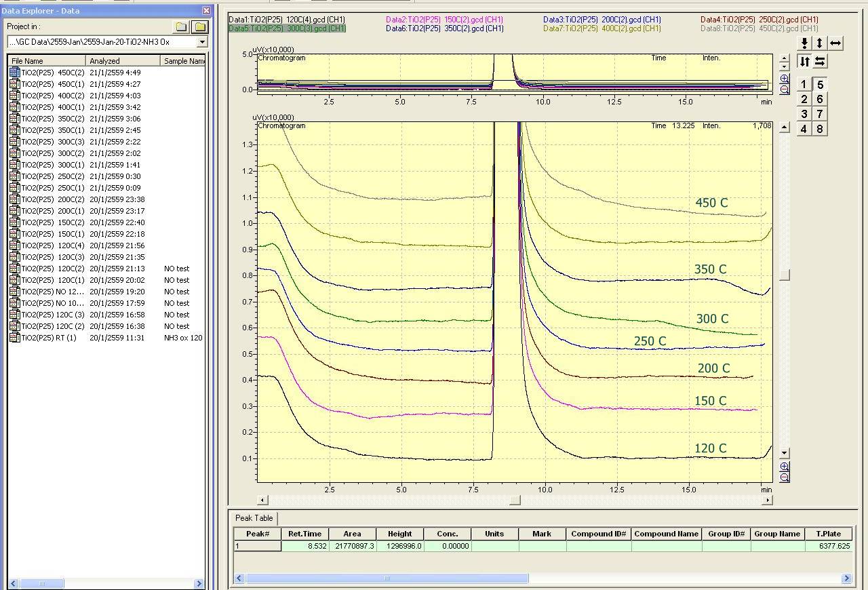Click the horizontal double-arrow scale icon
This screenshot has width=868, height=590.
point(835,43)
